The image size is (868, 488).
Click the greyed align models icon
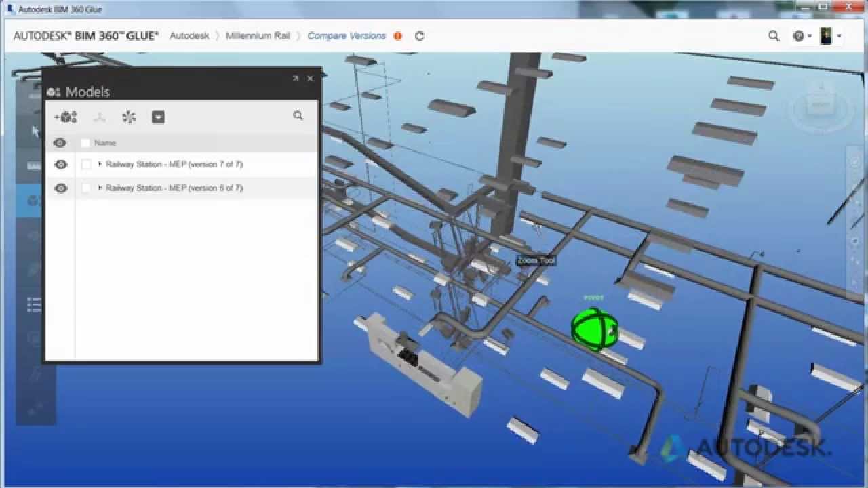pos(100,117)
